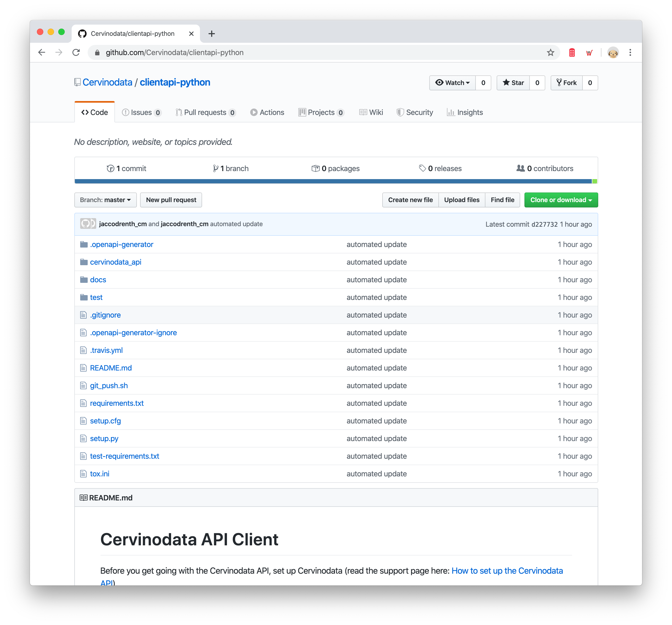Click the language breakdown color bar
The width and height of the screenshot is (672, 625).
point(336,181)
